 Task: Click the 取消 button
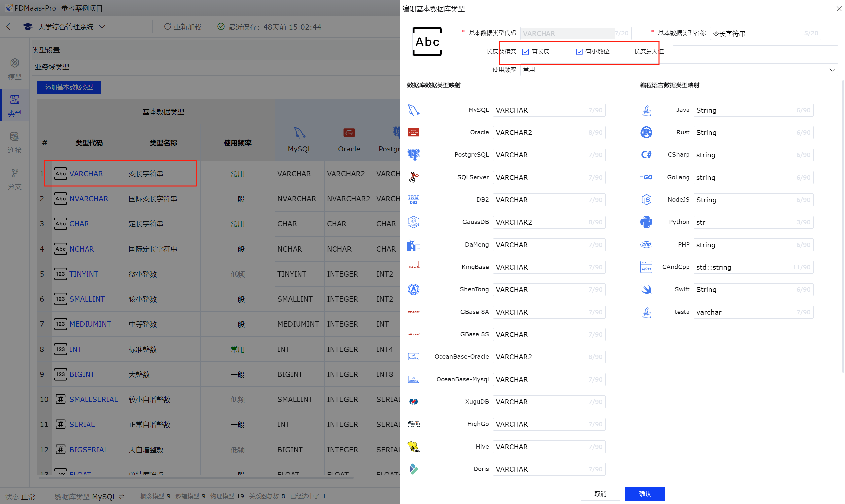(600, 493)
